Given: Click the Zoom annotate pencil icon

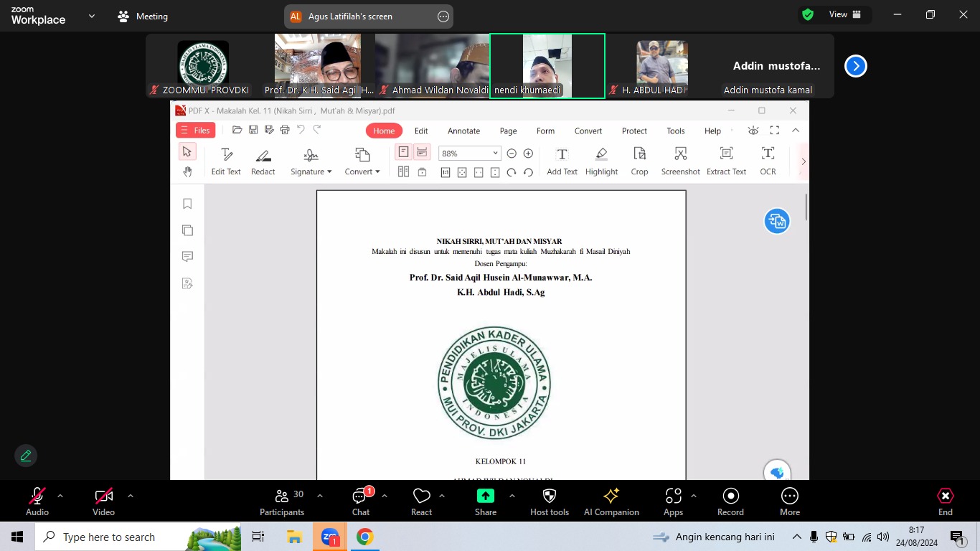Looking at the screenshot, I should [x=26, y=456].
